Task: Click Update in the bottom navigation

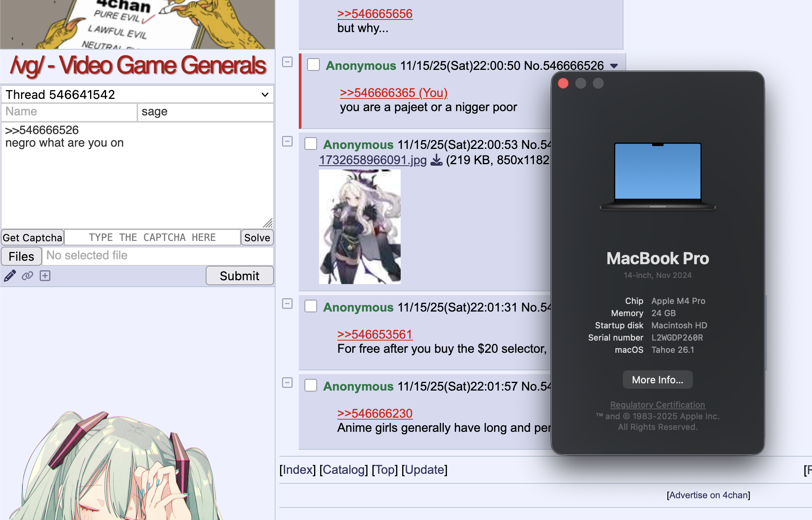Action: pyautogui.click(x=424, y=470)
